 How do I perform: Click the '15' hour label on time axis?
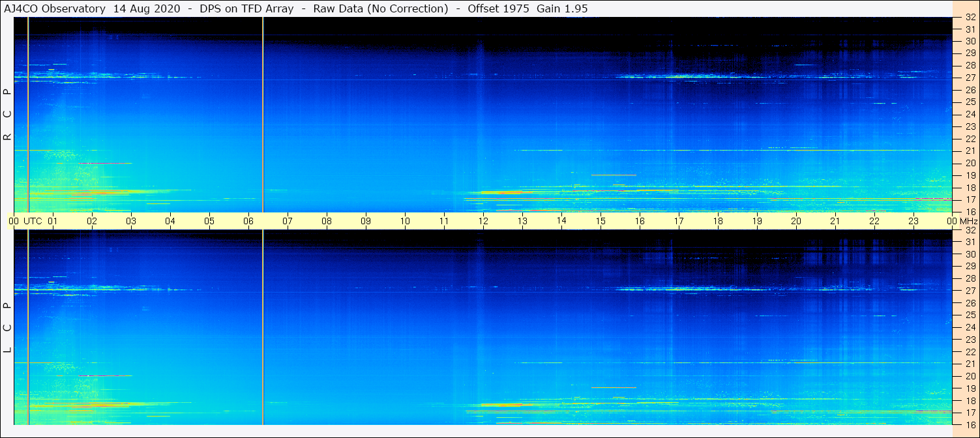click(x=601, y=221)
